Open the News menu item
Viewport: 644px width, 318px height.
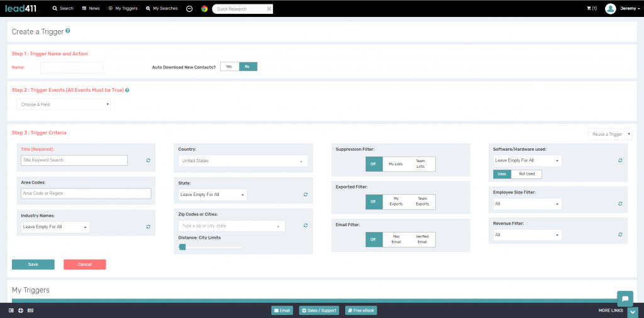click(91, 9)
